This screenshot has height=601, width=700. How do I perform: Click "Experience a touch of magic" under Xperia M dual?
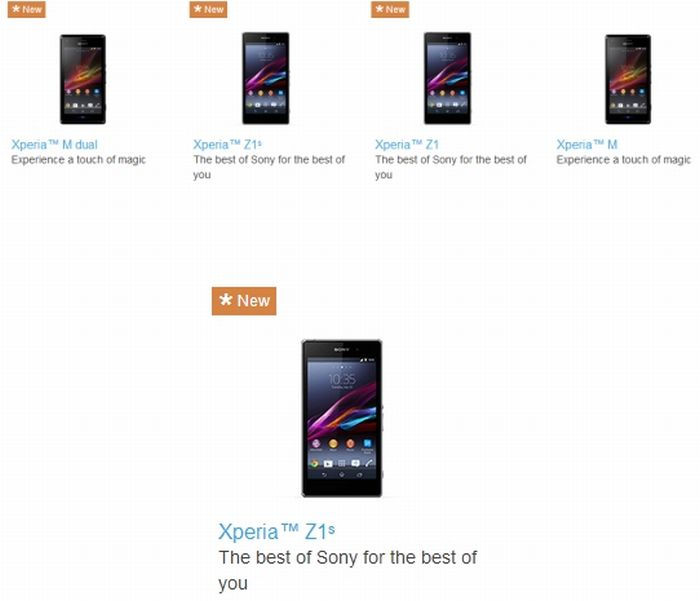79,159
